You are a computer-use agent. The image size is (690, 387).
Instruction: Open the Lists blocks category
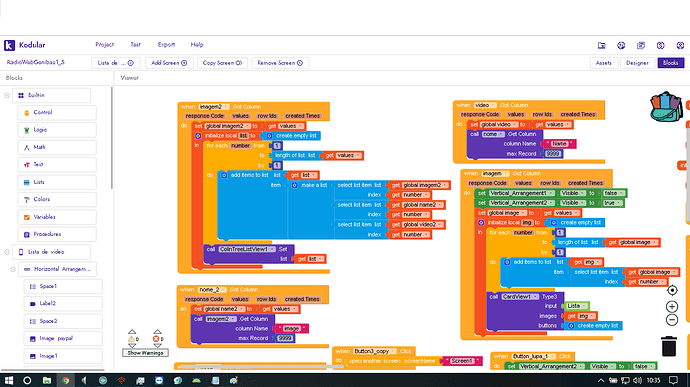(57, 182)
